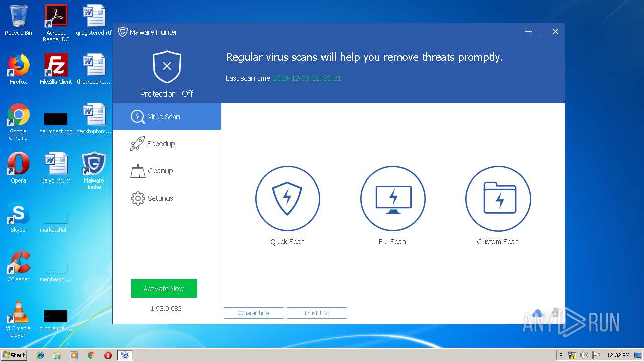The image size is (644, 362).
Task: Open the Quarantine list
Action: (x=254, y=313)
